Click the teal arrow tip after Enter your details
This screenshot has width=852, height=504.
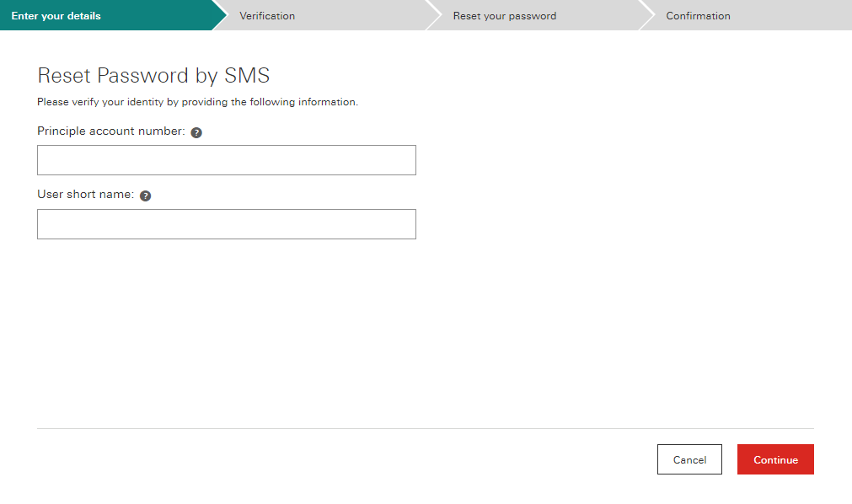(x=219, y=15)
